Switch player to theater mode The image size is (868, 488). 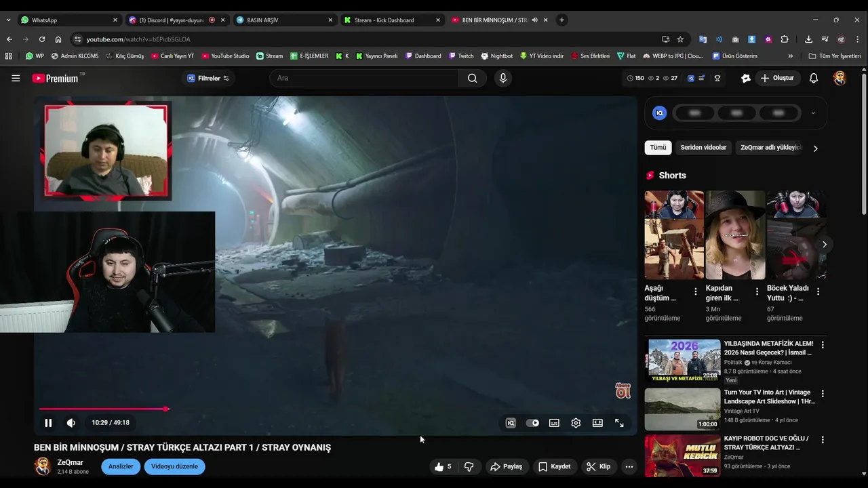[597, 423]
